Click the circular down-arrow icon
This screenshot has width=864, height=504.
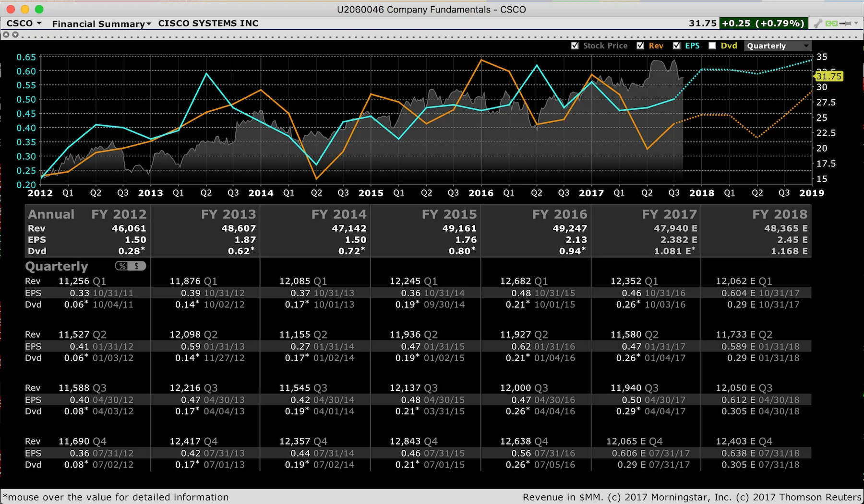[15, 35]
